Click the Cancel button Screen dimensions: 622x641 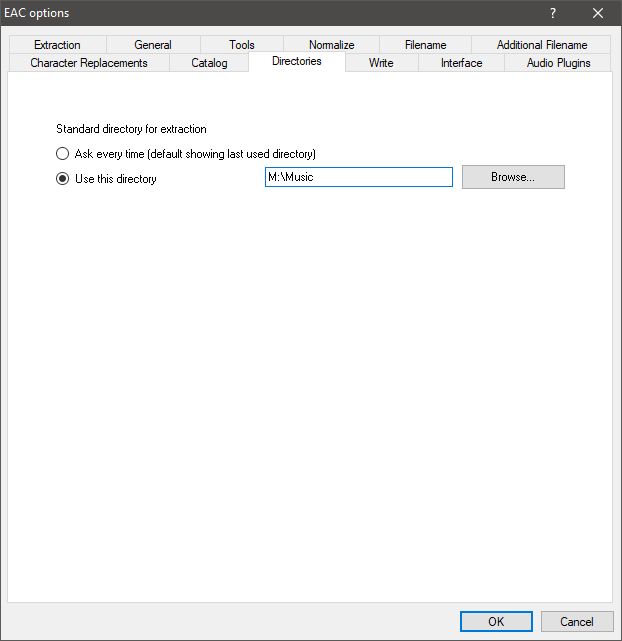tap(577, 621)
